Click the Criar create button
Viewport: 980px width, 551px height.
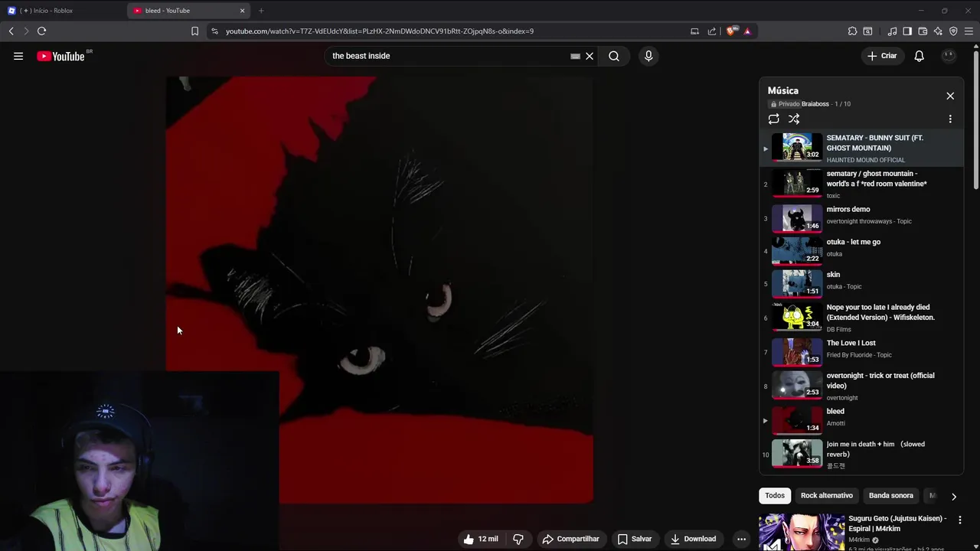pyautogui.click(x=882, y=56)
